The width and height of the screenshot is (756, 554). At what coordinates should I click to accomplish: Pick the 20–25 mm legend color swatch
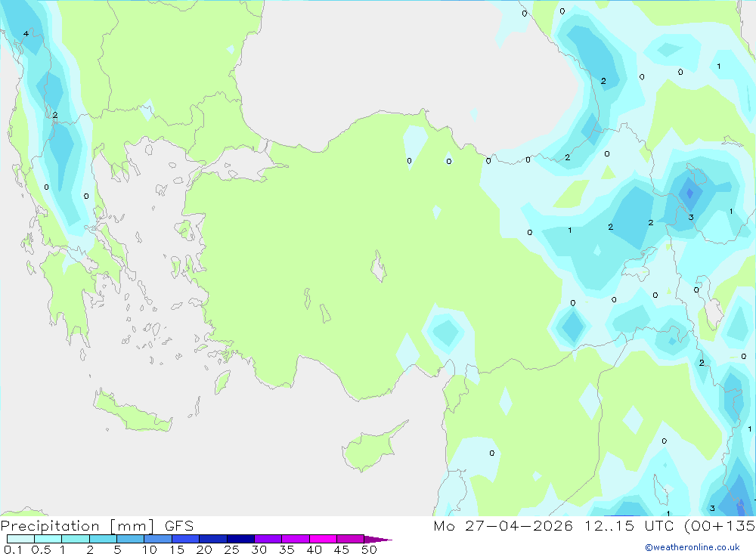click(212, 539)
